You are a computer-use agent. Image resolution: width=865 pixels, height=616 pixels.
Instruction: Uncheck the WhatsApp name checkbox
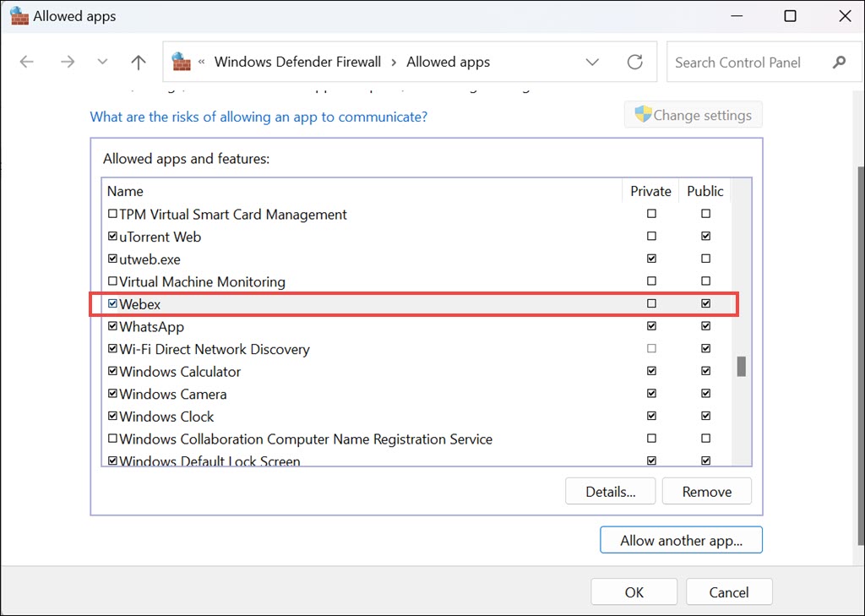[113, 326]
